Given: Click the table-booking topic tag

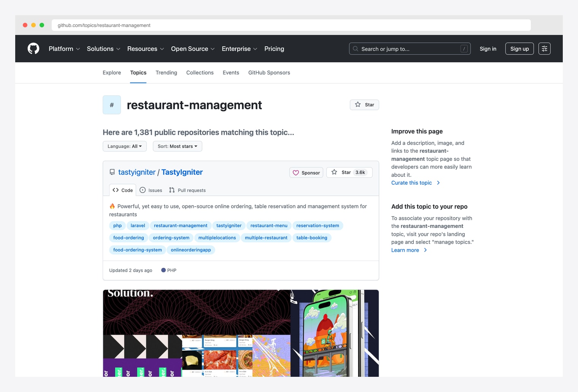Looking at the screenshot, I should 312,238.
